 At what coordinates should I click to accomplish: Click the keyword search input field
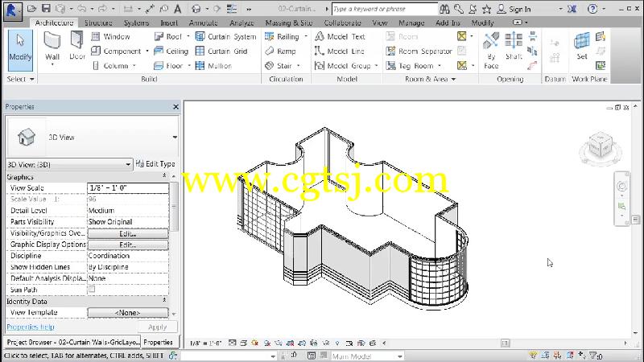point(385,9)
